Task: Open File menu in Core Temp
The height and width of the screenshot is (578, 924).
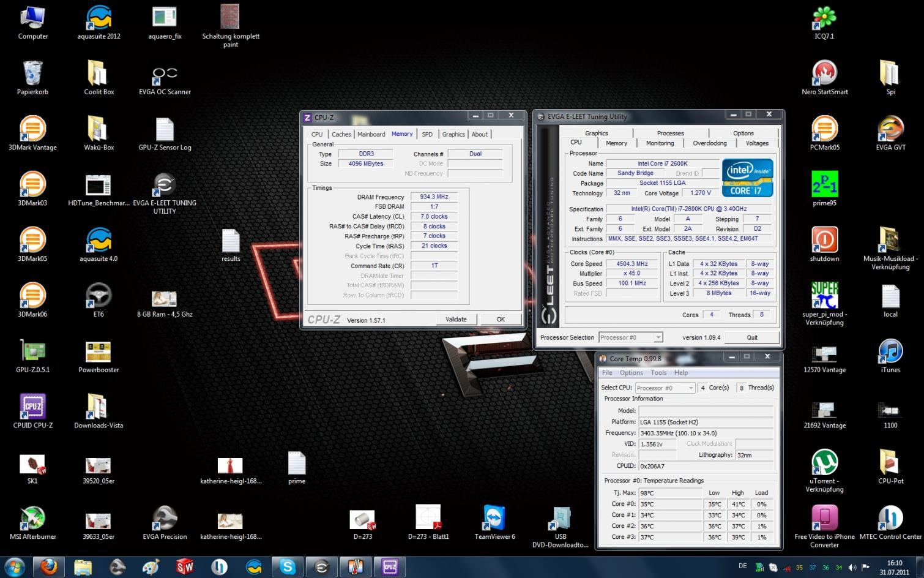Action: click(x=607, y=372)
